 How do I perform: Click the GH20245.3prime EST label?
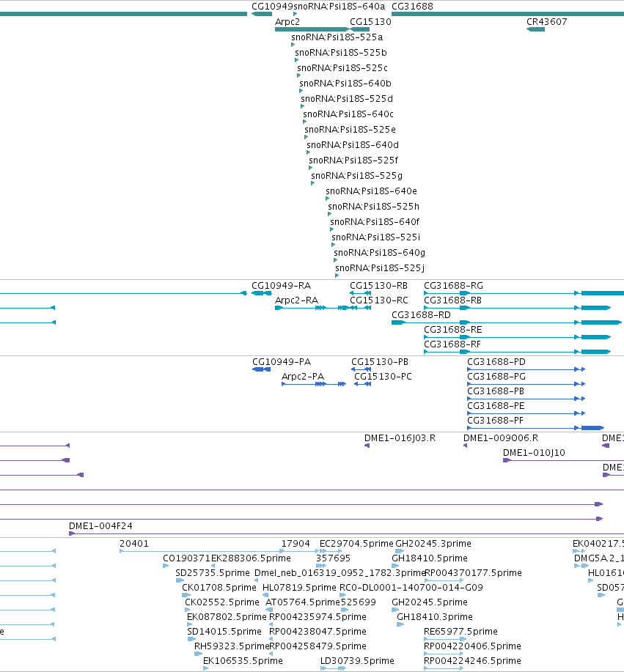click(x=433, y=544)
